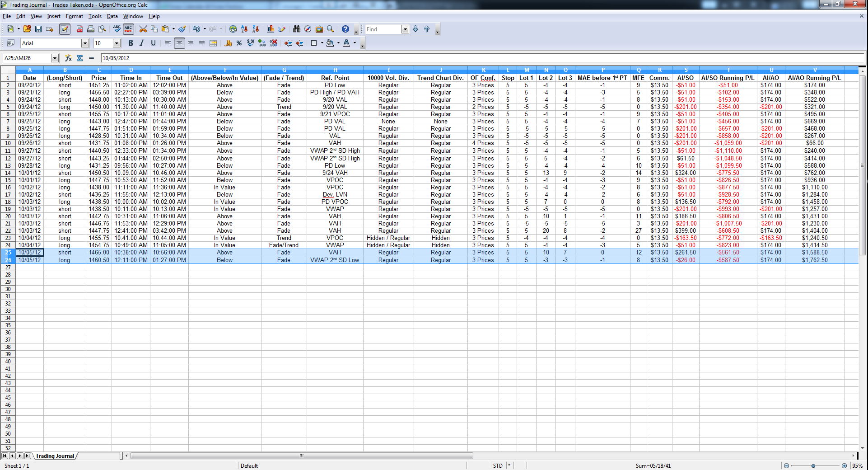Screen dimensions: 868x470
Task: Open the Format menu
Action: 75,16
